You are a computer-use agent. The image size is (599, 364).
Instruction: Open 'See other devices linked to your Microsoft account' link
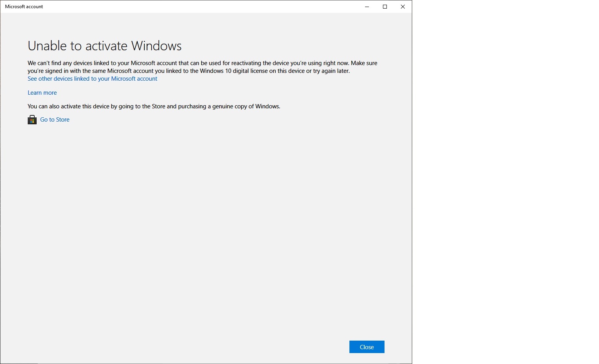(92, 79)
